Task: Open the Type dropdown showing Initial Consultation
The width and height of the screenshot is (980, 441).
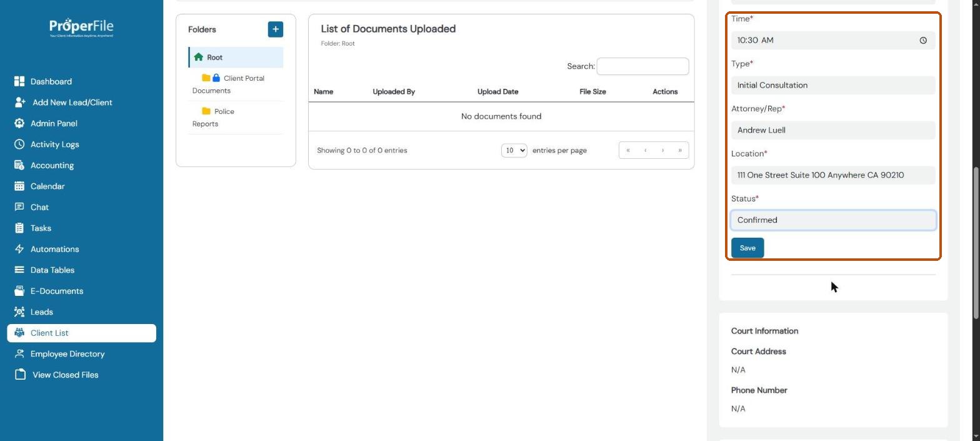Action: pyautogui.click(x=833, y=85)
